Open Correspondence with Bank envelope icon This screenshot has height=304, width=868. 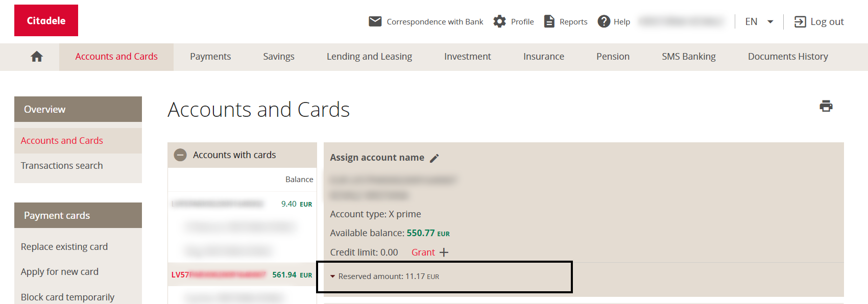[x=375, y=21]
